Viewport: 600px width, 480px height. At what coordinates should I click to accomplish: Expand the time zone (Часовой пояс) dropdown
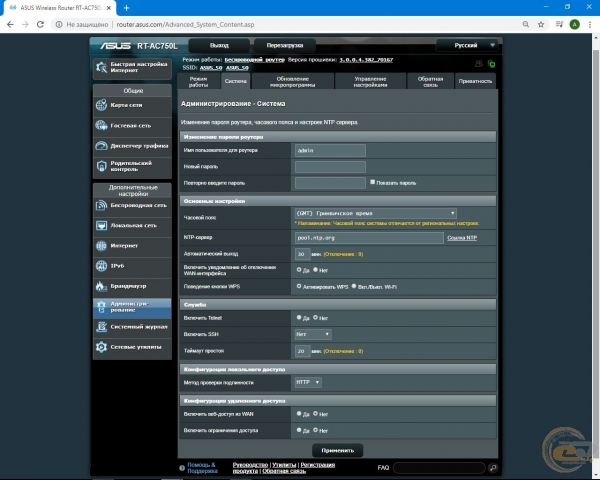[376, 213]
